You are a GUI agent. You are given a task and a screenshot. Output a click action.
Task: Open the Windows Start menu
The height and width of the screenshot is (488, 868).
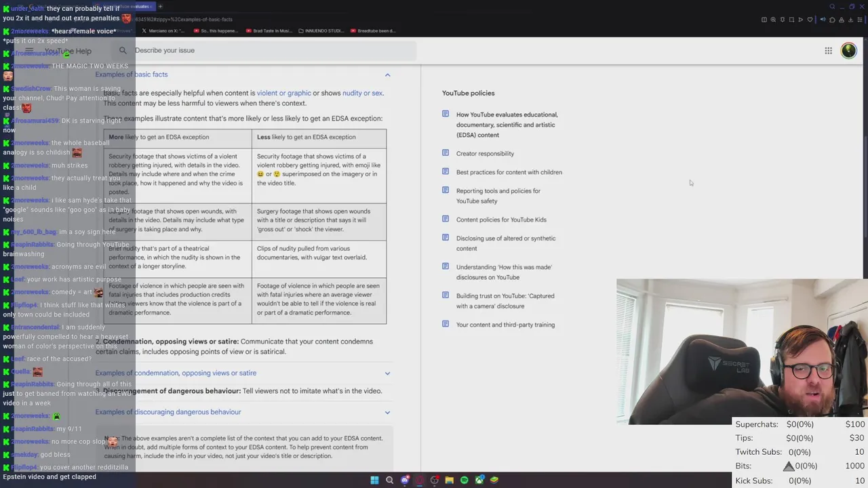374,480
